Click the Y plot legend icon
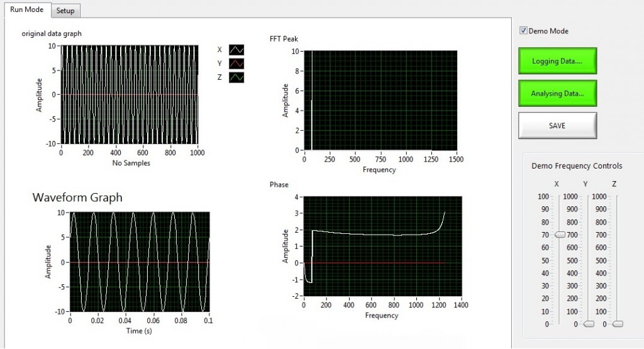Image resolution: width=644 pixels, height=349 pixels. tap(236, 64)
